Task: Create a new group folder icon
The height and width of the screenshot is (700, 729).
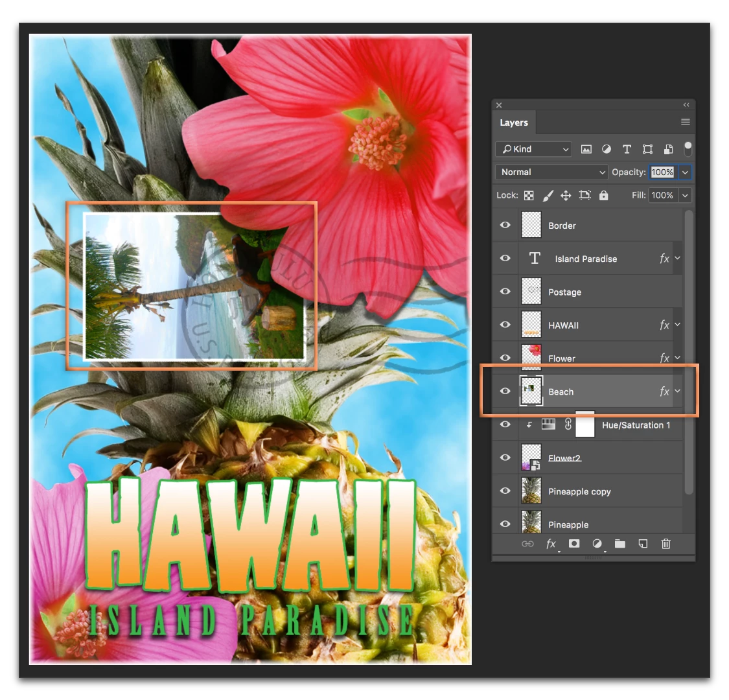Action: click(619, 543)
